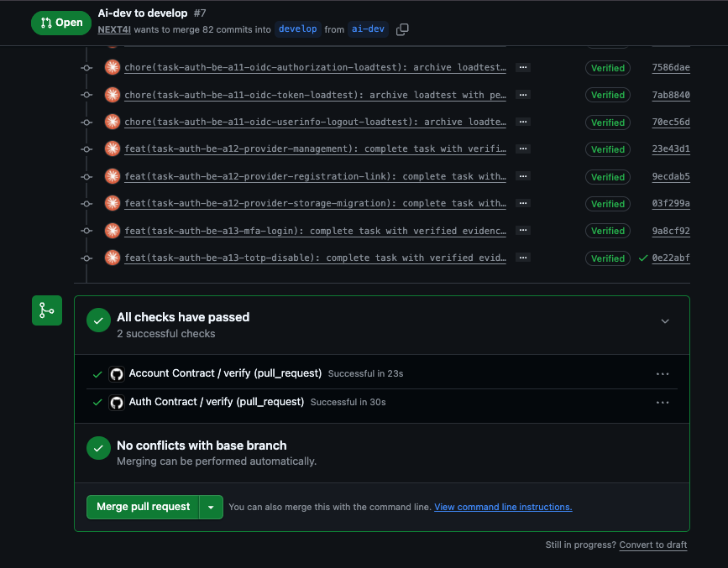This screenshot has height=568, width=728.
Task: Click the avatar beside the provider-storage-migration commit
Action: click(113, 203)
